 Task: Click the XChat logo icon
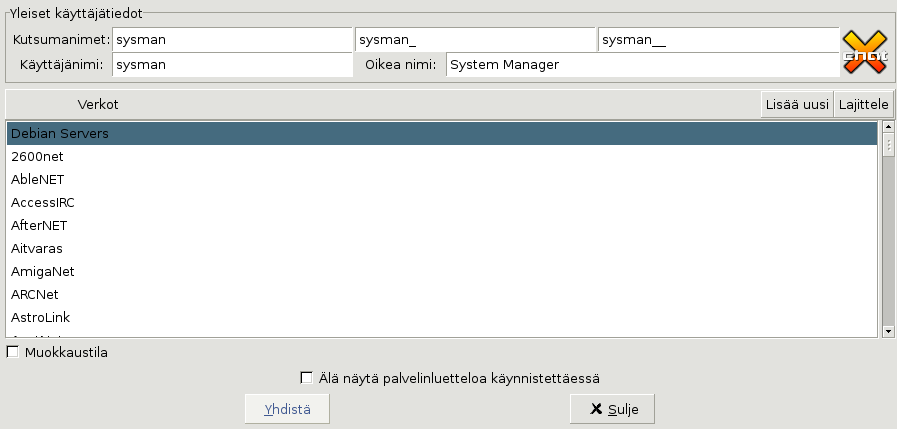point(865,53)
